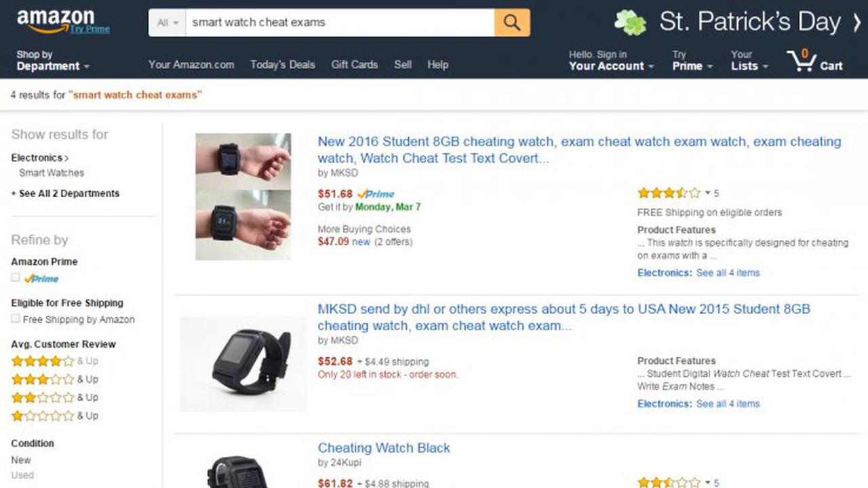The image size is (868, 488).
Task: Open Today's Deals
Action: [282, 64]
